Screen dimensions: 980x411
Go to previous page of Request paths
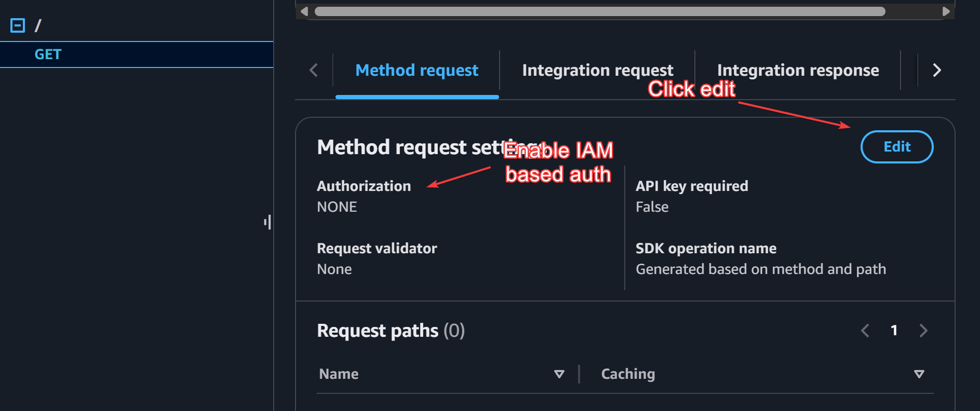click(865, 331)
